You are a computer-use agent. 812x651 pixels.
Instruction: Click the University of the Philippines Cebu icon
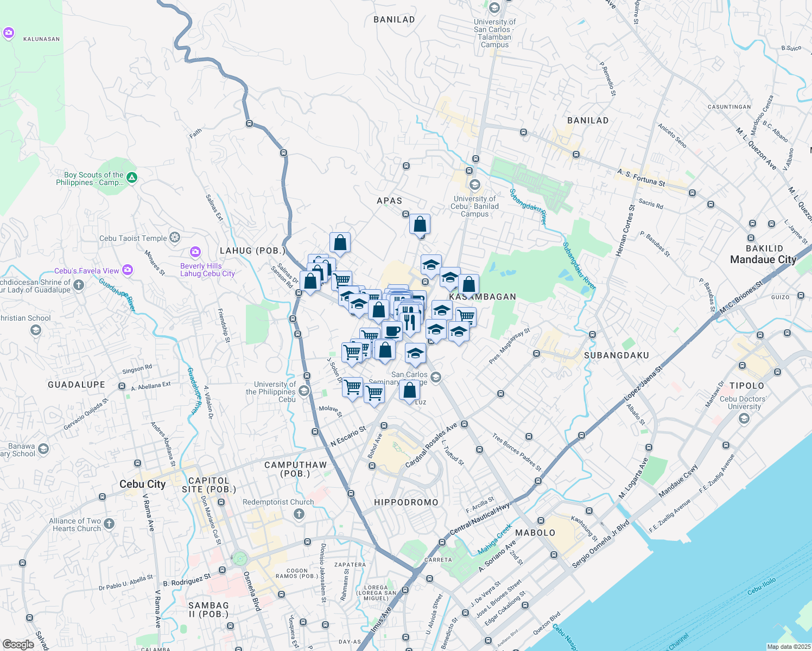304,391
